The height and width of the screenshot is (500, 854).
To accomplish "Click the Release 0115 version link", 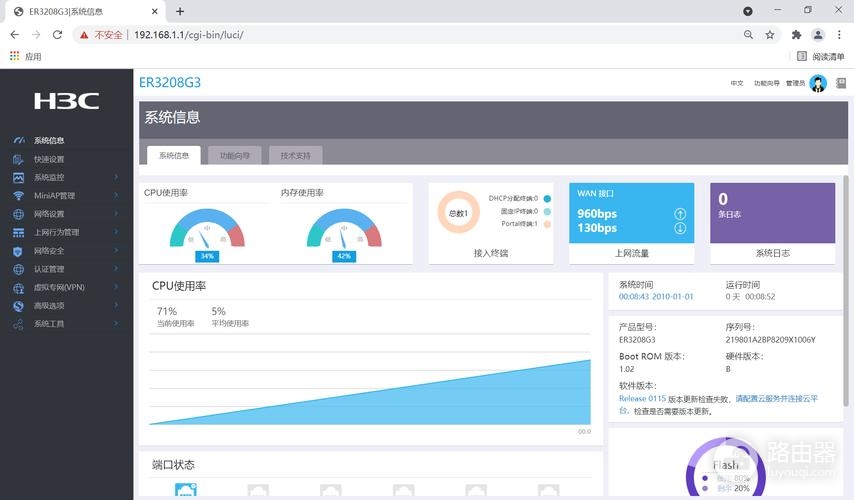I will 642,398.
